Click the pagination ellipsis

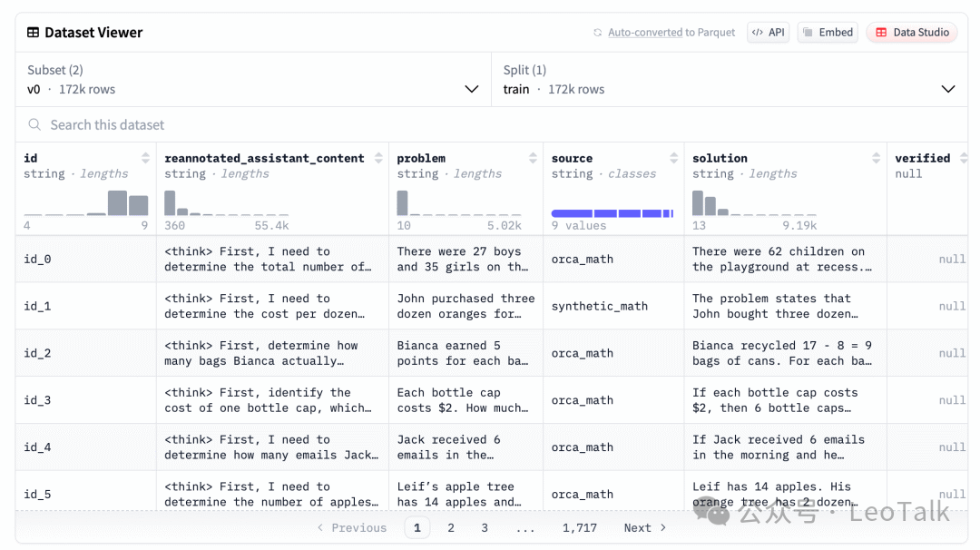pos(525,529)
